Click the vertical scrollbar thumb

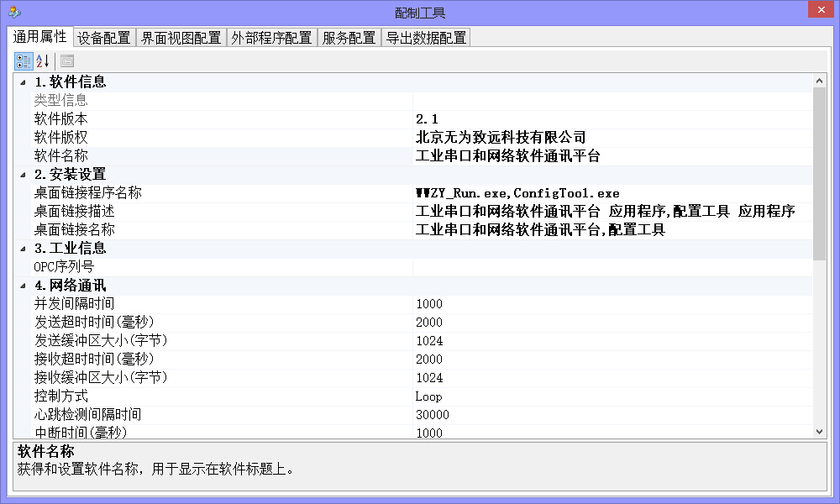(819, 174)
